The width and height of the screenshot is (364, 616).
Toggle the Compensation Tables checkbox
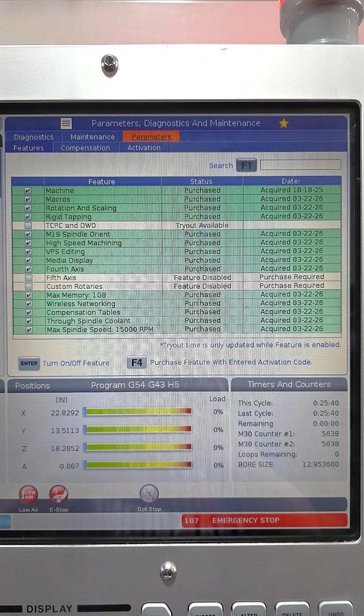[29, 312]
